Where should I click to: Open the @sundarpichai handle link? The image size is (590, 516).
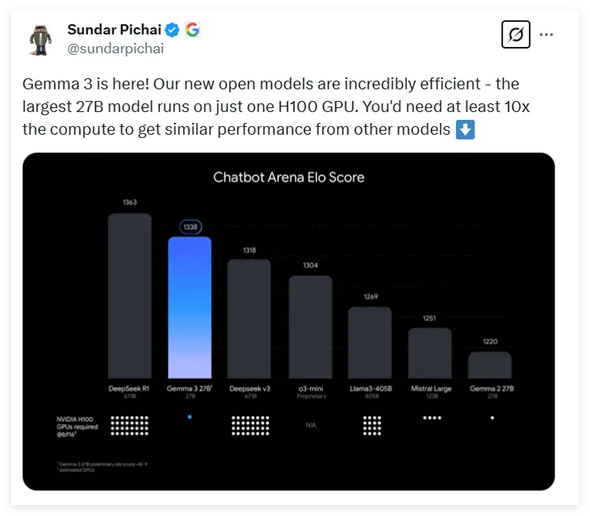point(116,49)
